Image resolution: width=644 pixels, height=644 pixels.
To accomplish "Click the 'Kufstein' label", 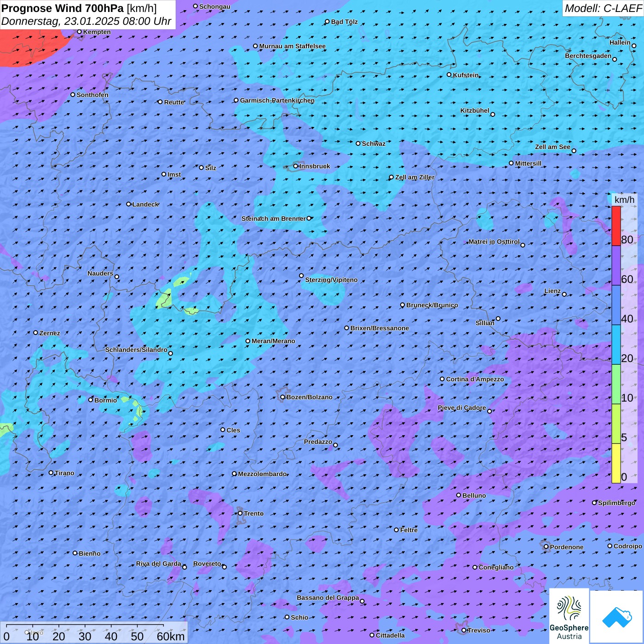I will click(x=466, y=75).
